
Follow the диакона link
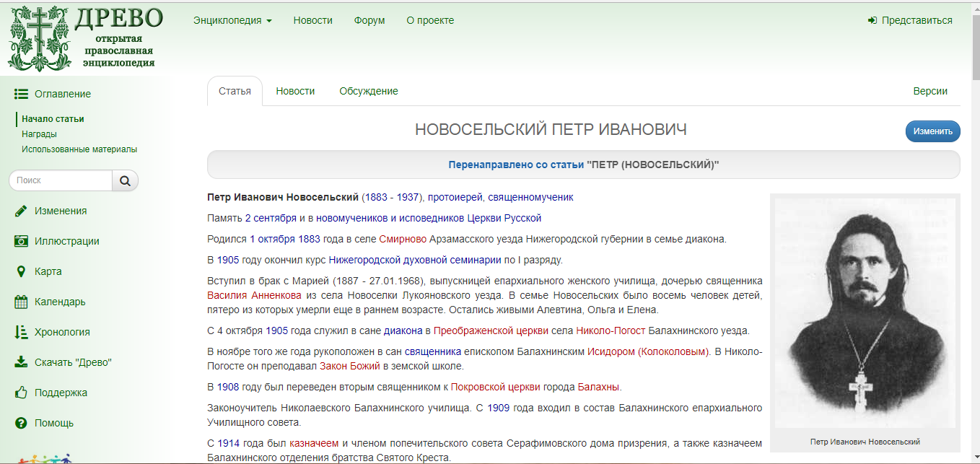(403, 331)
